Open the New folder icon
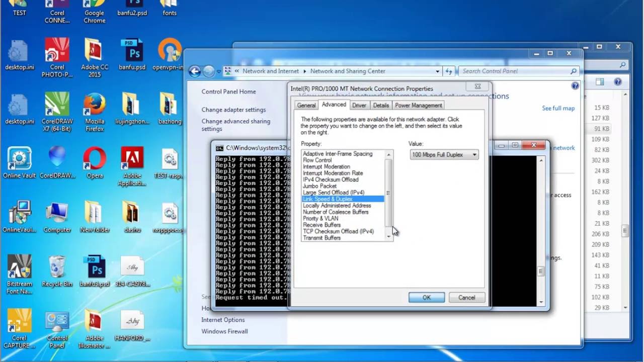The width and height of the screenshot is (644, 362). (x=95, y=217)
